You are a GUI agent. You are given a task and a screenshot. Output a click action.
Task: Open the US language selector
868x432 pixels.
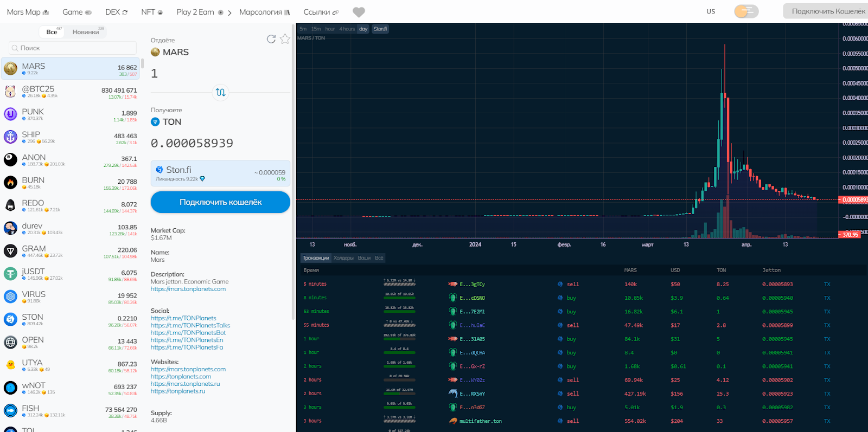coord(711,11)
